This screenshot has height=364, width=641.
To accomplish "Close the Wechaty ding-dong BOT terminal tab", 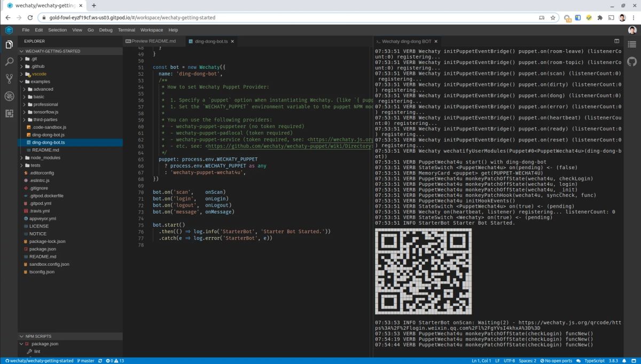I will click(x=436, y=41).
